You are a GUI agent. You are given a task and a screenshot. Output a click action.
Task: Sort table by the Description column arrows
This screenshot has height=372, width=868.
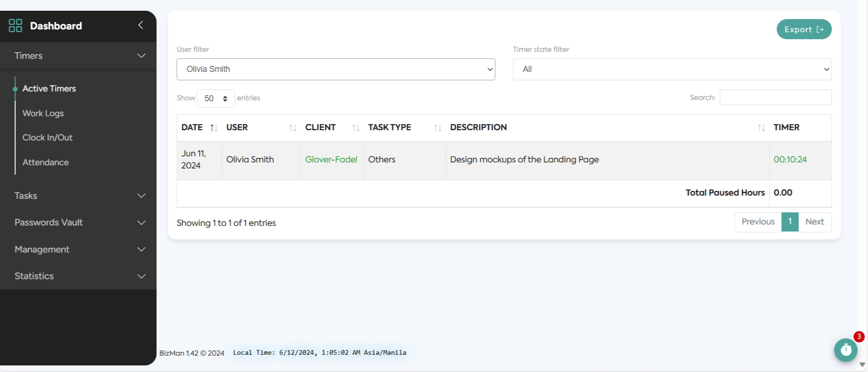[x=761, y=128]
